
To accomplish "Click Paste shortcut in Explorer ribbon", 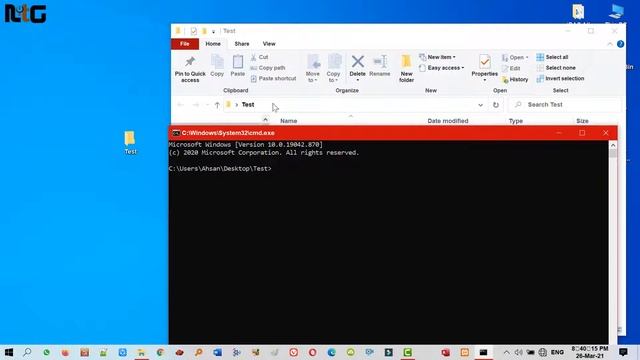I will [273, 78].
